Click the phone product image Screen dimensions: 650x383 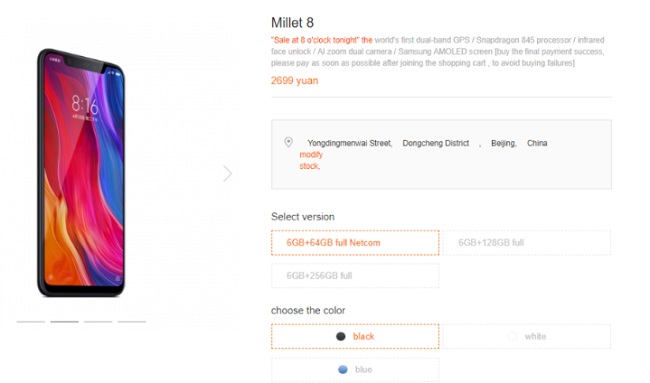click(x=81, y=173)
